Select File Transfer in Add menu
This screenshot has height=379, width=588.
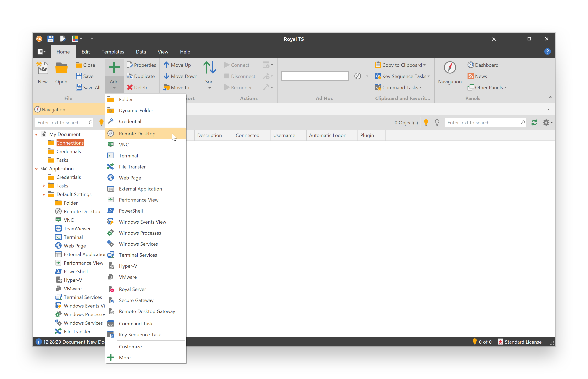[146, 167]
